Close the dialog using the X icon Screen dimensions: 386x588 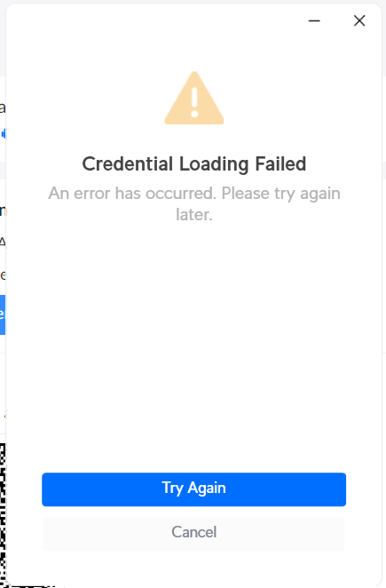(x=359, y=20)
